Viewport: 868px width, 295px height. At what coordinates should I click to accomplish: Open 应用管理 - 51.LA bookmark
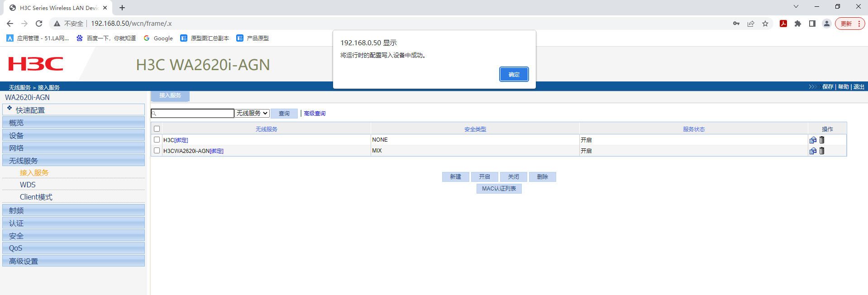38,38
